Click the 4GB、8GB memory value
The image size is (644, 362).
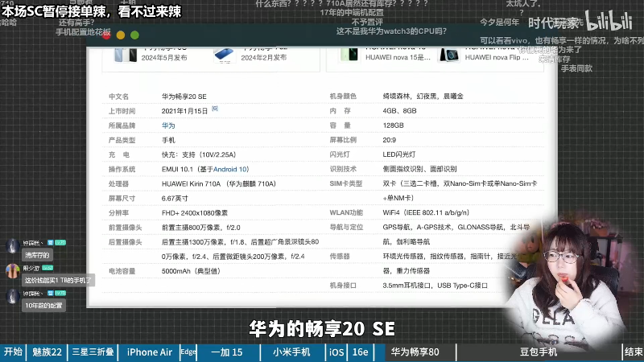point(399,111)
